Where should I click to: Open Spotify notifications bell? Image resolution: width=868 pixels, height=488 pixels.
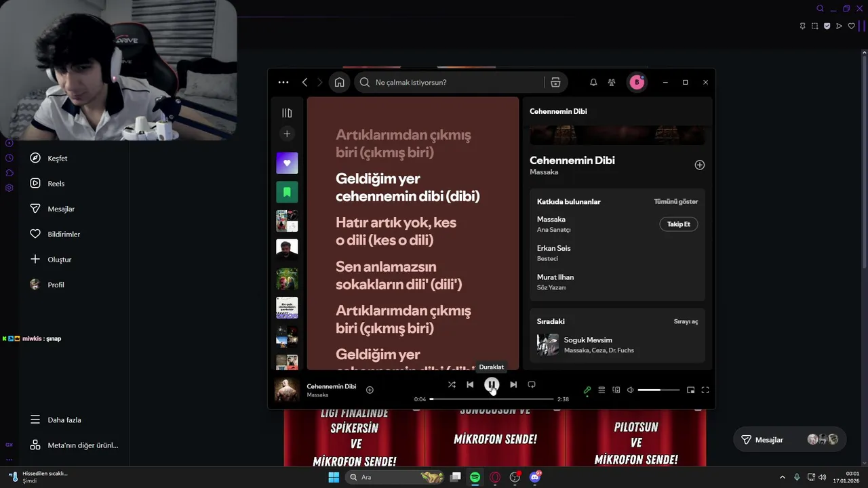tap(593, 82)
